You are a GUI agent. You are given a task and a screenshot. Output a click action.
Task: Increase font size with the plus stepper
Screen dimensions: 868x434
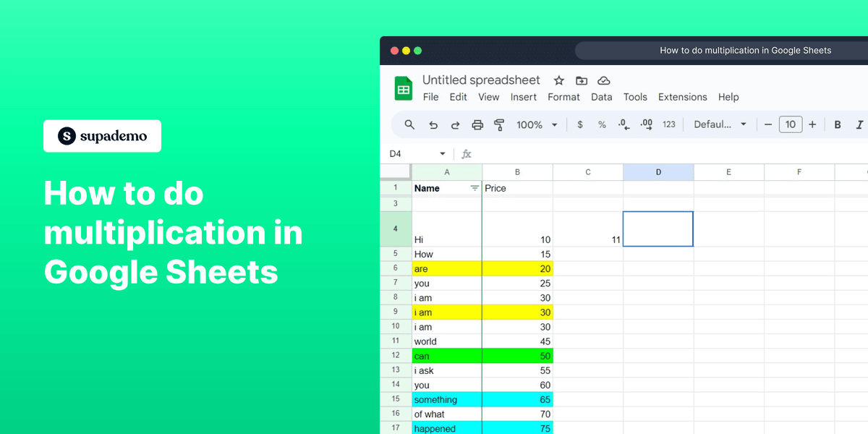(812, 124)
